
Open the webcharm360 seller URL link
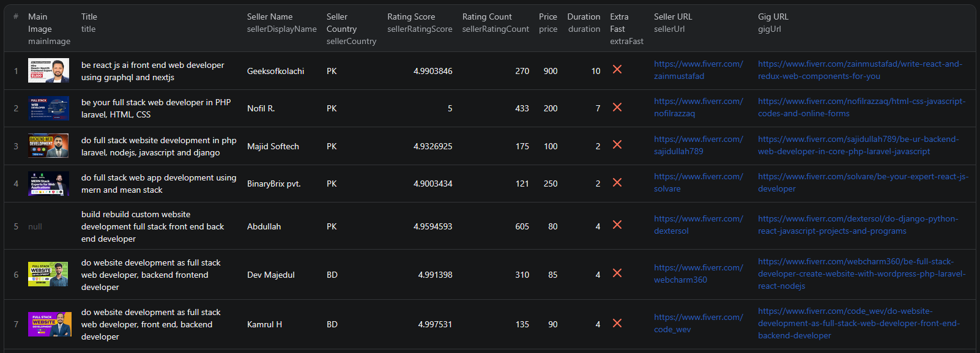pyautogui.click(x=698, y=274)
